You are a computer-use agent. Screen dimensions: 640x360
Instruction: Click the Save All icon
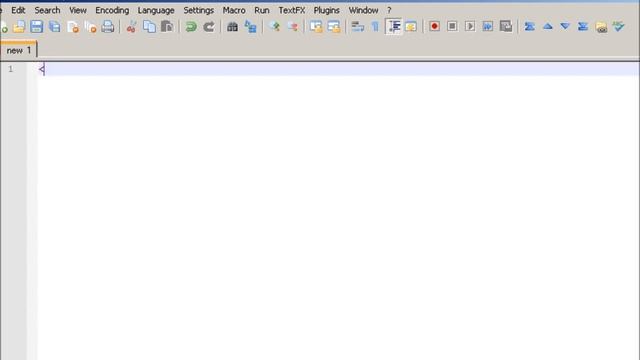tap(55, 27)
